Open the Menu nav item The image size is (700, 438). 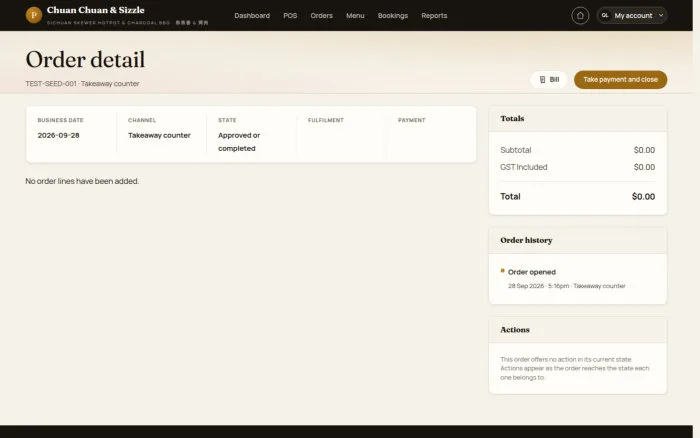tap(355, 16)
